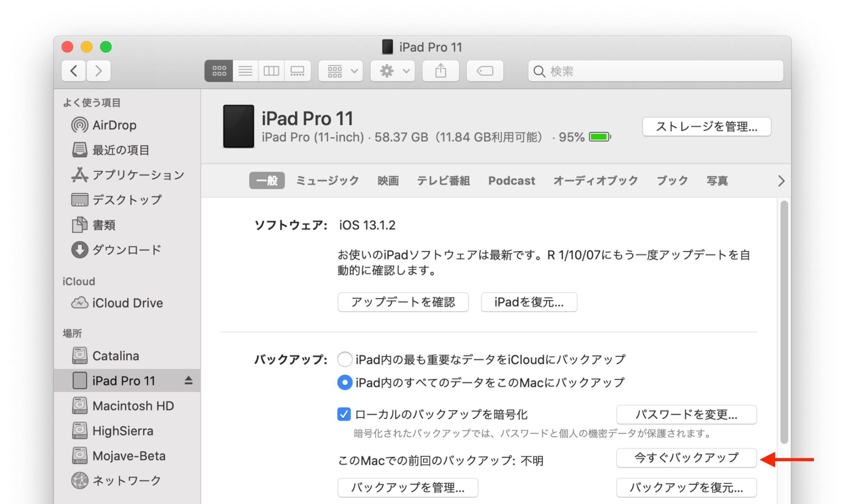
Task: Switch to the テレビ番組 tab
Action: (443, 180)
